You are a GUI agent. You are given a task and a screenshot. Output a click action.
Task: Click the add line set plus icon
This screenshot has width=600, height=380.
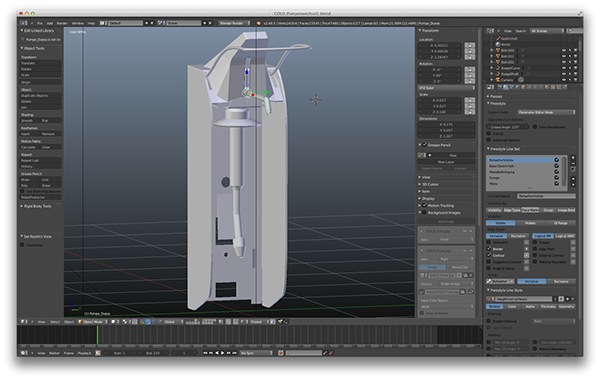[x=573, y=157]
